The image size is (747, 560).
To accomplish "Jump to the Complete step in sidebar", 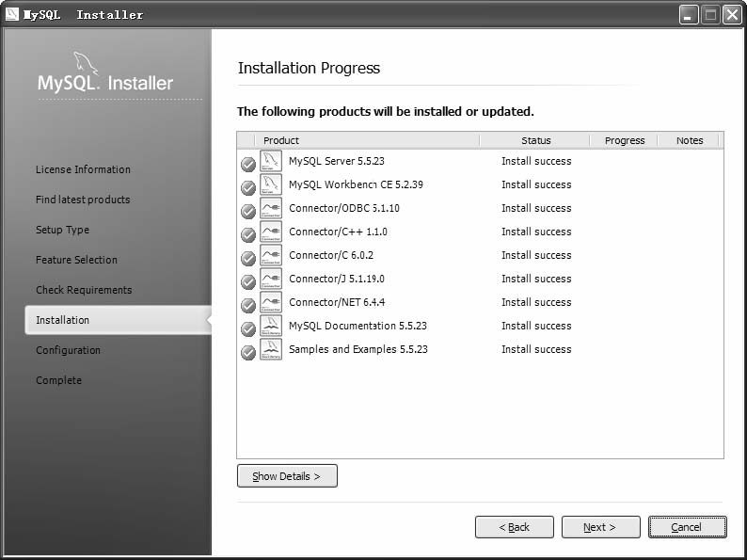I will point(58,380).
